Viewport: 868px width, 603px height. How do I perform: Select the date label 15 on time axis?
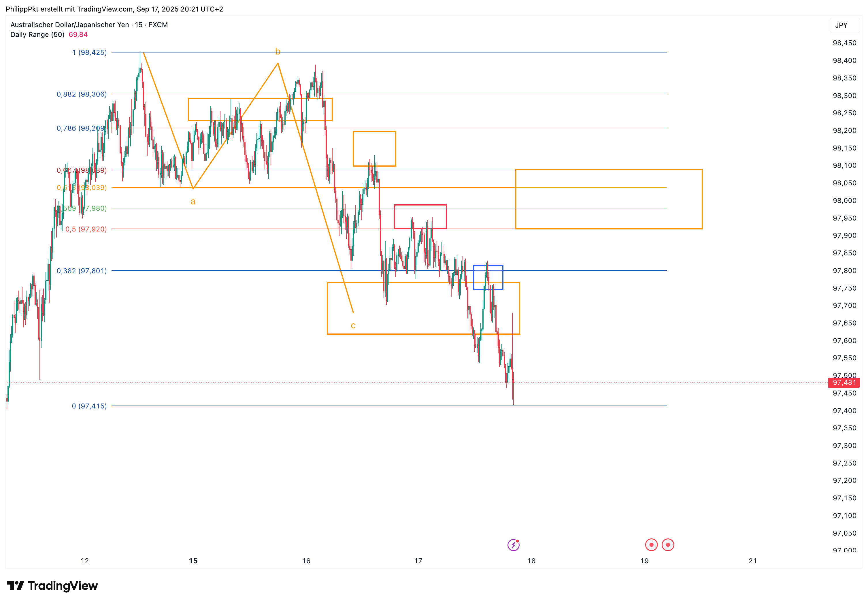(193, 561)
